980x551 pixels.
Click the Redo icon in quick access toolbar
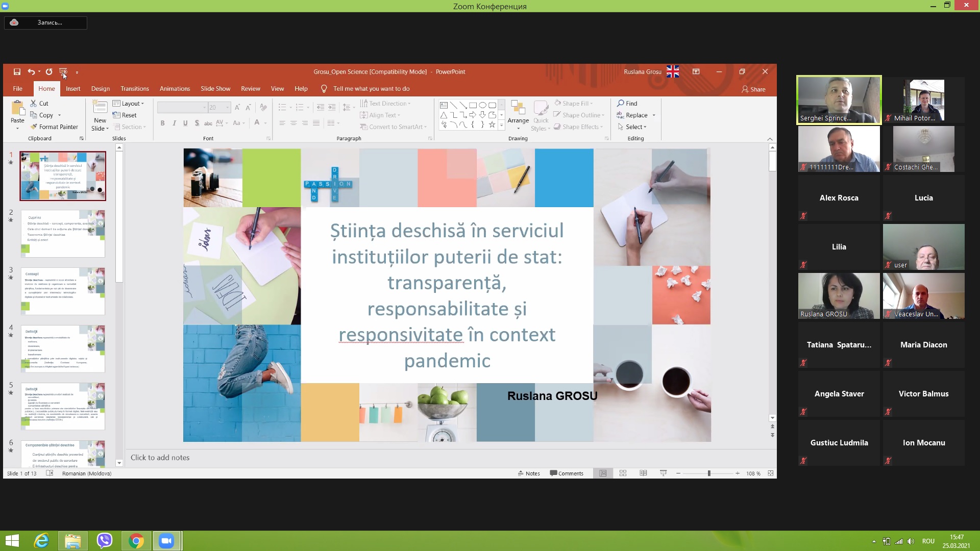coord(49,72)
